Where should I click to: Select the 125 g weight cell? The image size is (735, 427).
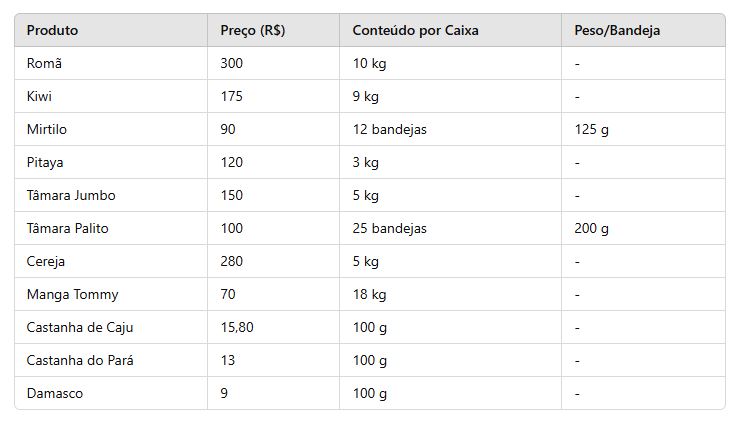tap(591, 129)
